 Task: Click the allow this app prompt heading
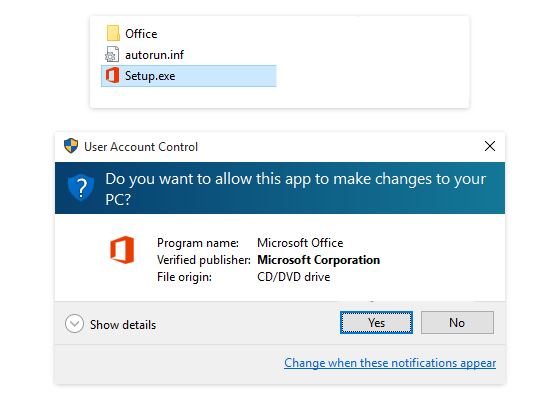tap(296, 189)
